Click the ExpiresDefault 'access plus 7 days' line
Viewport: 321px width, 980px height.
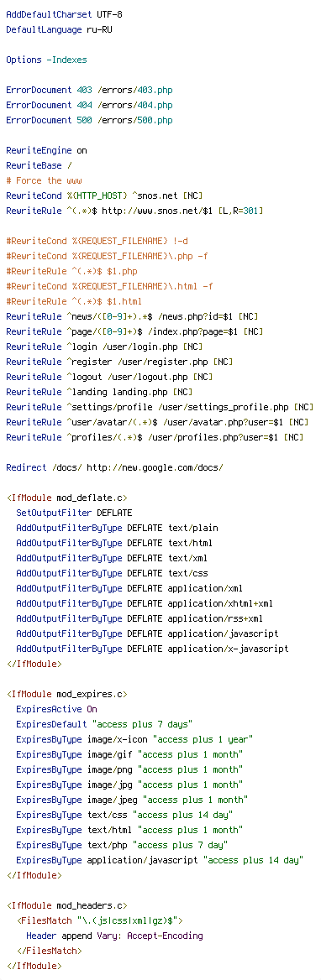pos(104,724)
